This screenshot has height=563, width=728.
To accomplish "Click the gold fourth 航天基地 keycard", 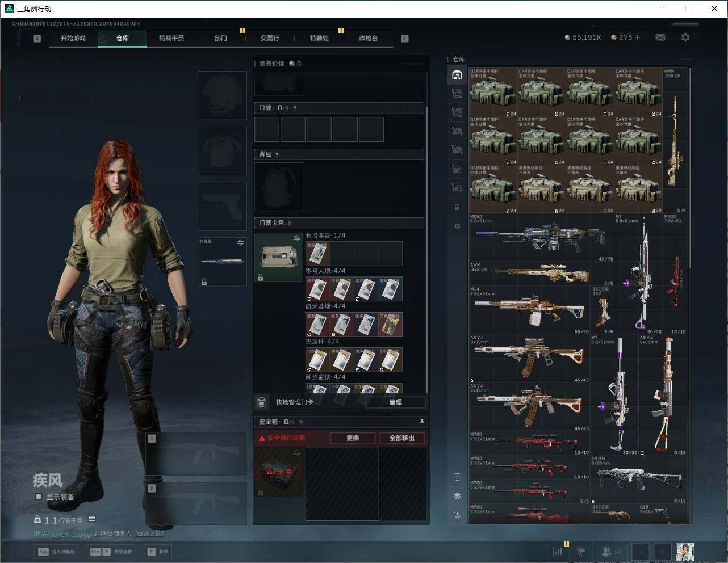I will (x=391, y=324).
